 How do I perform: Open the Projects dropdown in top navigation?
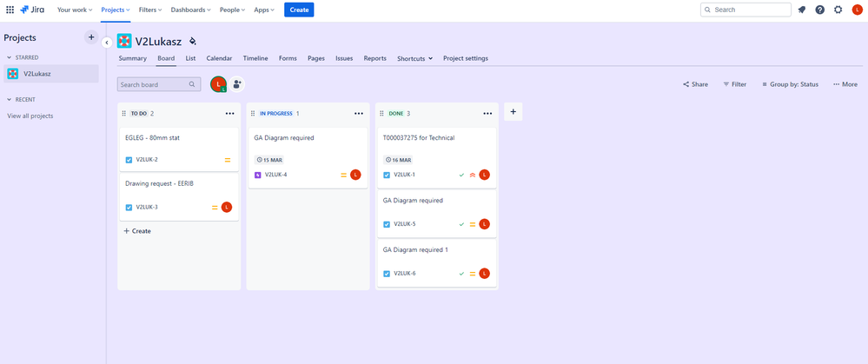click(116, 10)
